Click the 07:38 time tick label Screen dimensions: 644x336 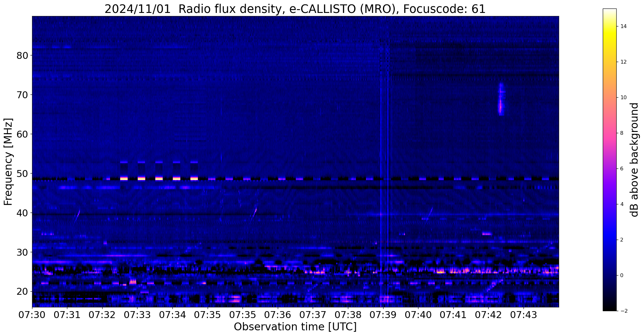click(x=348, y=315)
